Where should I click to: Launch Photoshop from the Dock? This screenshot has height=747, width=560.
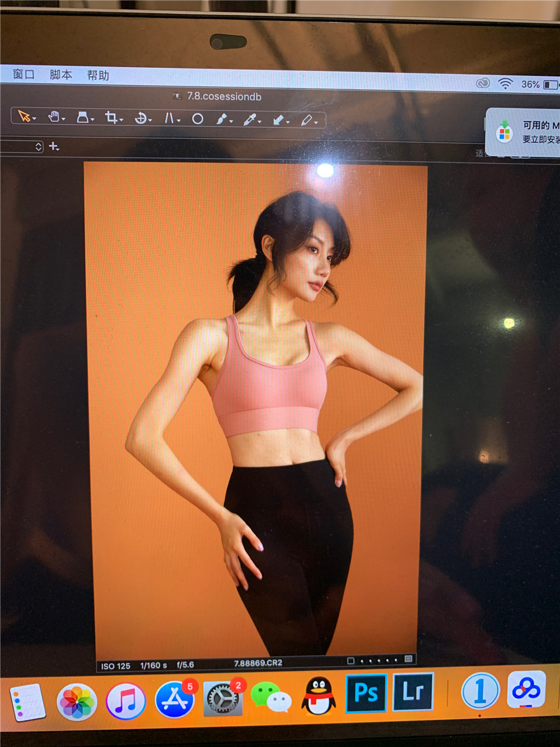[x=366, y=693]
